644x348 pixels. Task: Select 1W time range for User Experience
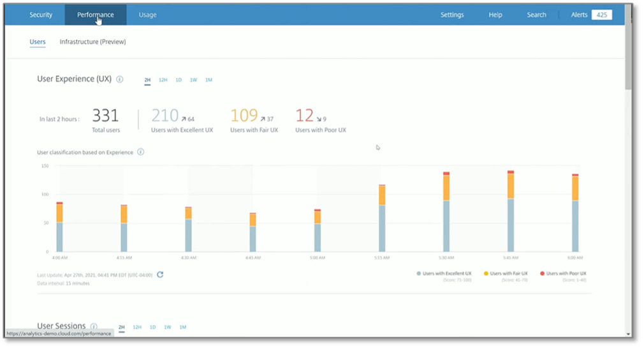point(193,80)
